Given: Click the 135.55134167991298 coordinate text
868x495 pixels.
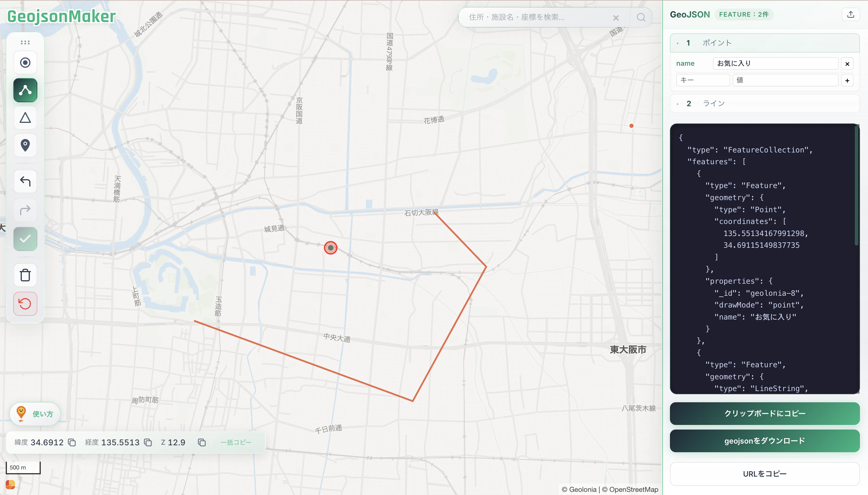Looking at the screenshot, I should (x=765, y=233).
